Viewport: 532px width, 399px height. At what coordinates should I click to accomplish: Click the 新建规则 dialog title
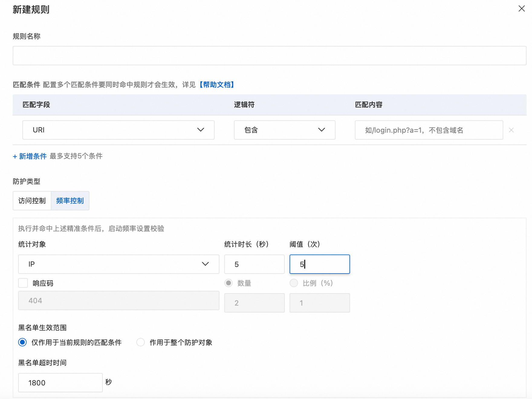(31, 10)
